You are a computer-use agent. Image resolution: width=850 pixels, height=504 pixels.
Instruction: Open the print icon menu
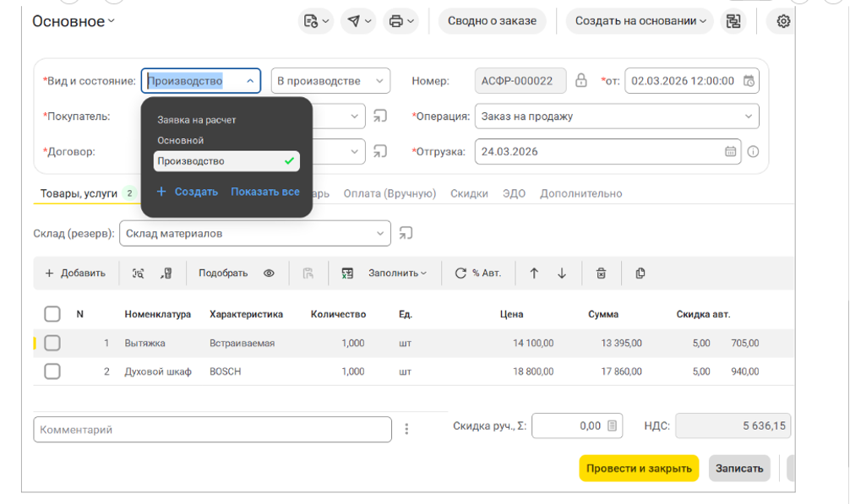pyautogui.click(x=401, y=21)
